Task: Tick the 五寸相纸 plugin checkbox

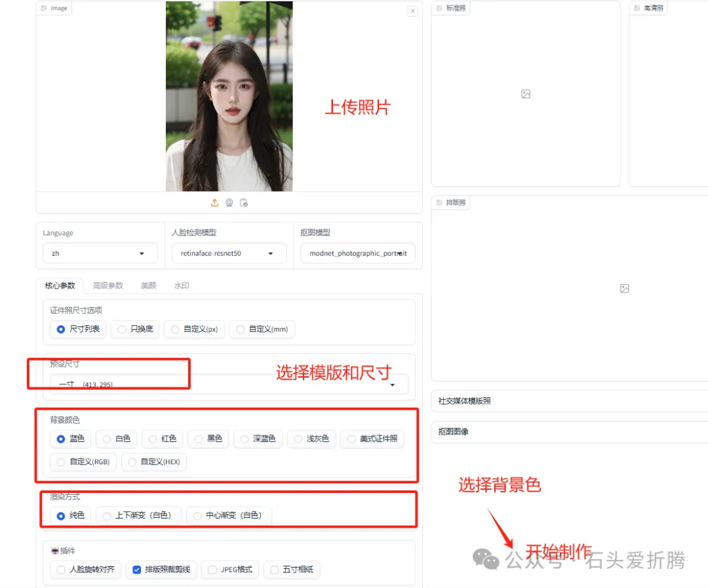Action: [x=275, y=570]
